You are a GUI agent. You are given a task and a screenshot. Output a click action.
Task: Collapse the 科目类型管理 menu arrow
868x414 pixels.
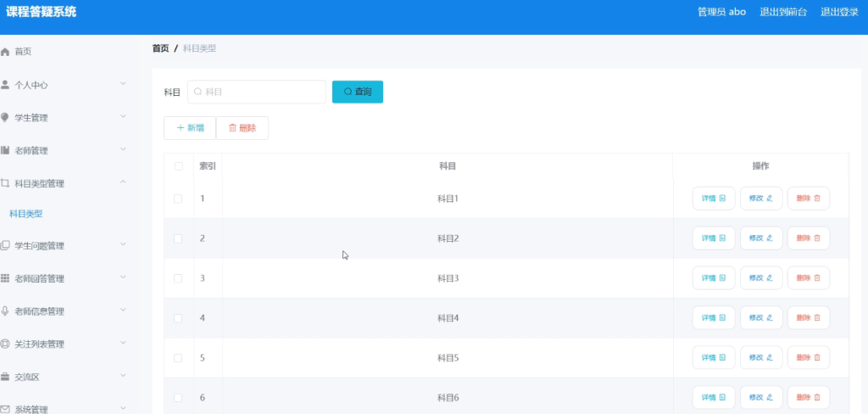pyautogui.click(x=123, y=182)
